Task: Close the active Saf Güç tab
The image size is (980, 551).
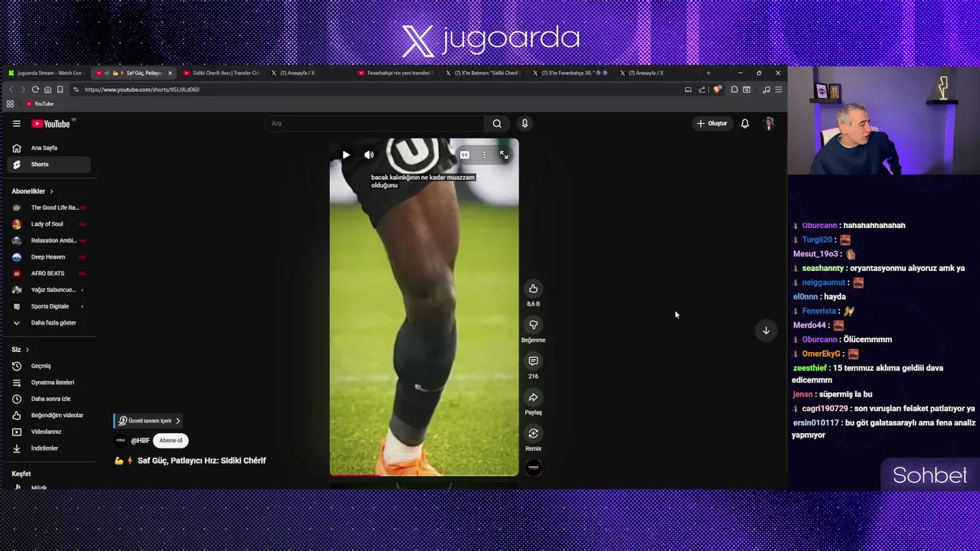Action: click(170, 73)
